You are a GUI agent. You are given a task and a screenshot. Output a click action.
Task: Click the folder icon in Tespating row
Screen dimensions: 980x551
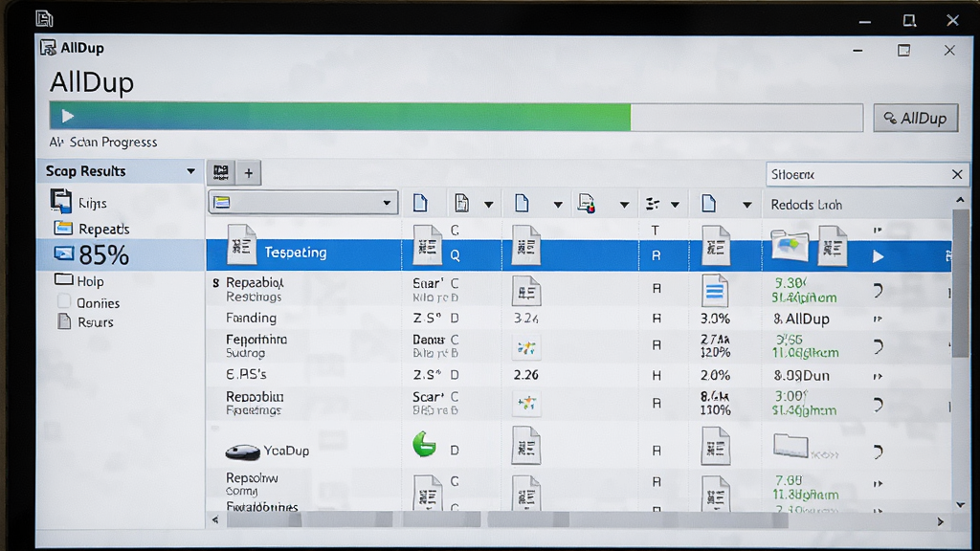[x=790, y=245]
